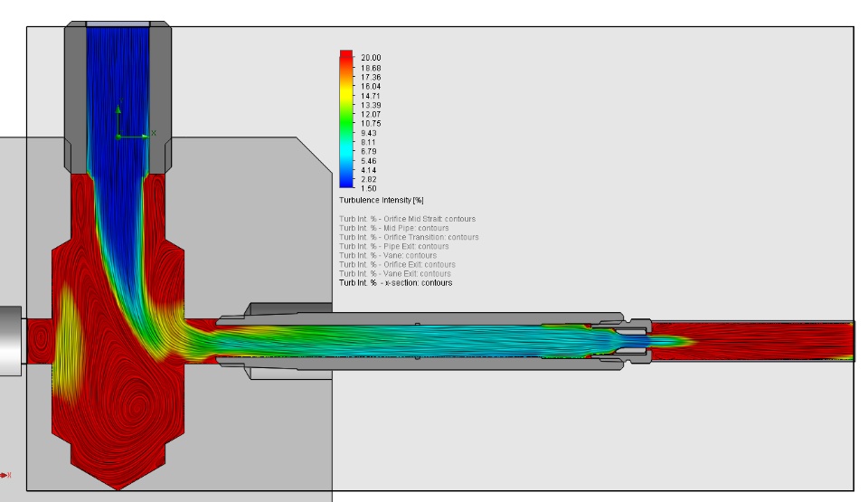Click the legend value 14.71

371,96
